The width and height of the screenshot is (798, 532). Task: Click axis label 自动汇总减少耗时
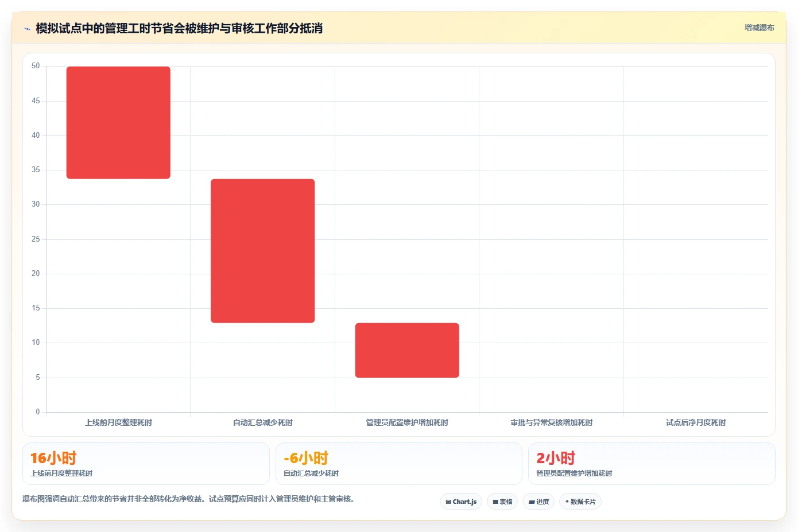click(262, 422)
